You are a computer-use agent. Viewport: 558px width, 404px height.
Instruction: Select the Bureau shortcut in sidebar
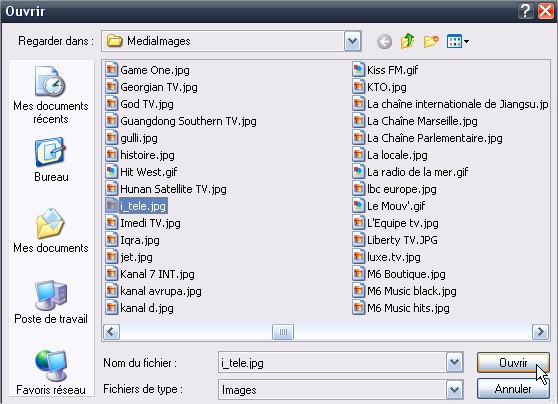coord(51,160)
